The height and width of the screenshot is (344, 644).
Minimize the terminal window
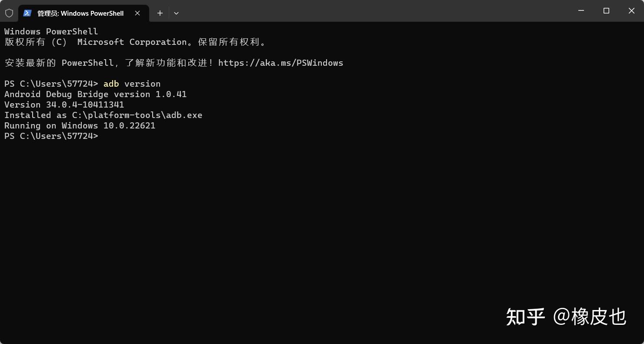point(581,11)
